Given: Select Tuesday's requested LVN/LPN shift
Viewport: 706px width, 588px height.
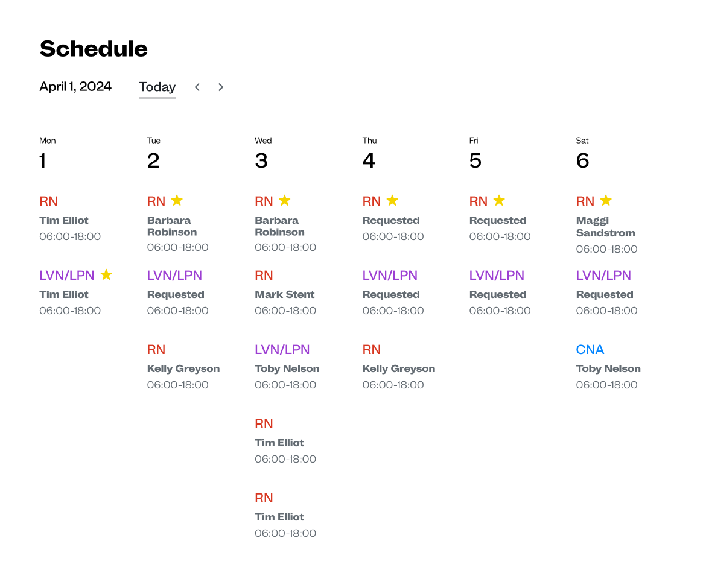Looking at the screenshot, I should point(176,294).
